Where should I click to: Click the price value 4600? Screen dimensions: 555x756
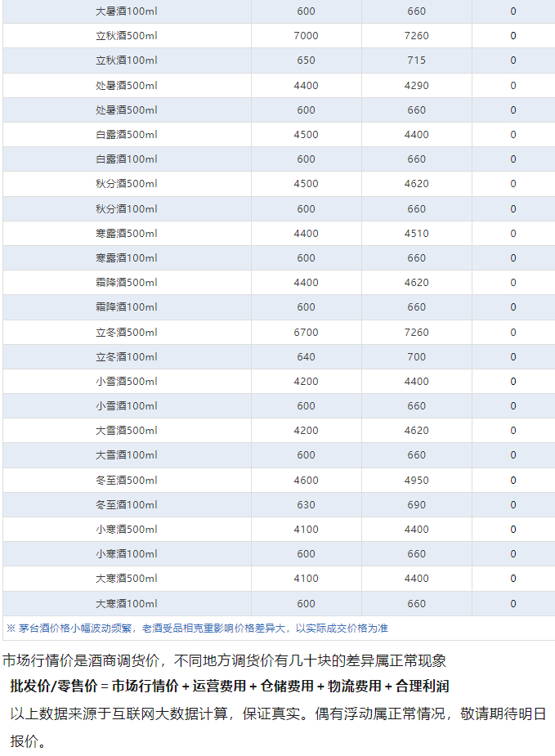point(306,481)
